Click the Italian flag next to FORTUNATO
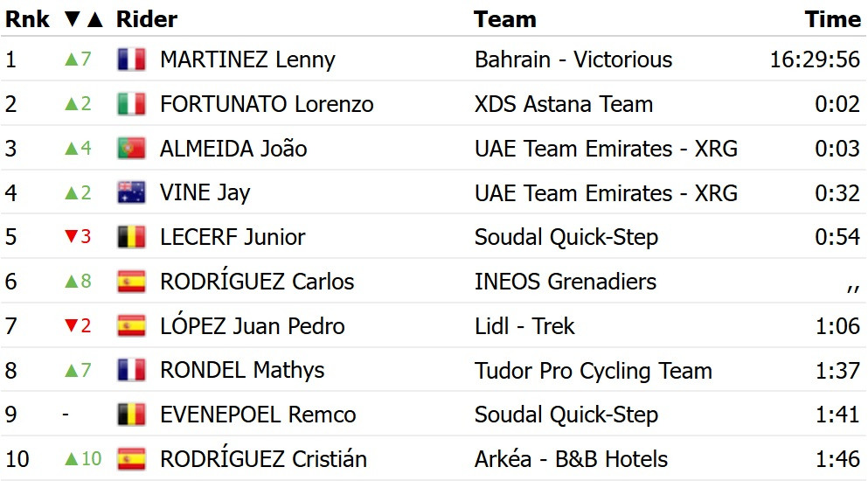The image size is (868, 481). (x=131, y=104)
